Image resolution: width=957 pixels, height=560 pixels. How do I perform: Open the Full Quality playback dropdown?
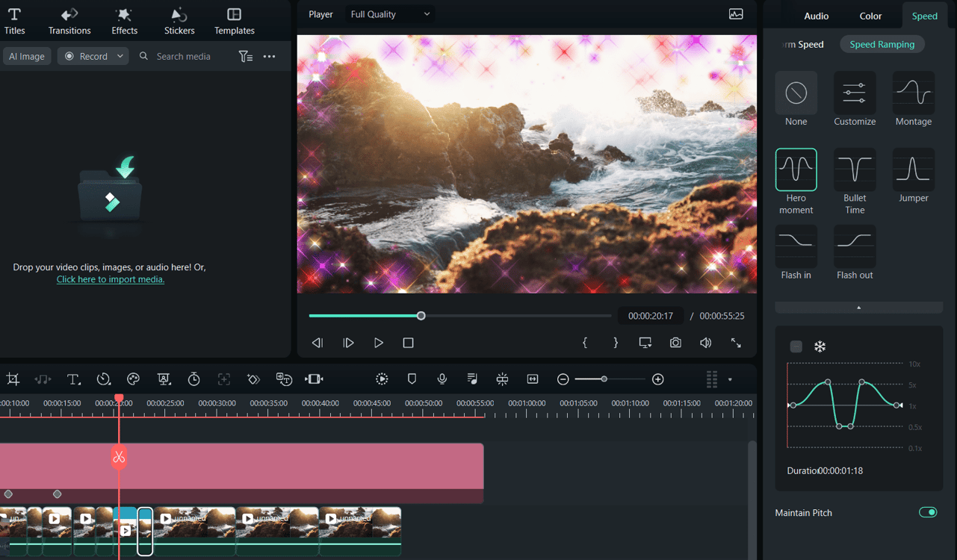tap(388, 13)
